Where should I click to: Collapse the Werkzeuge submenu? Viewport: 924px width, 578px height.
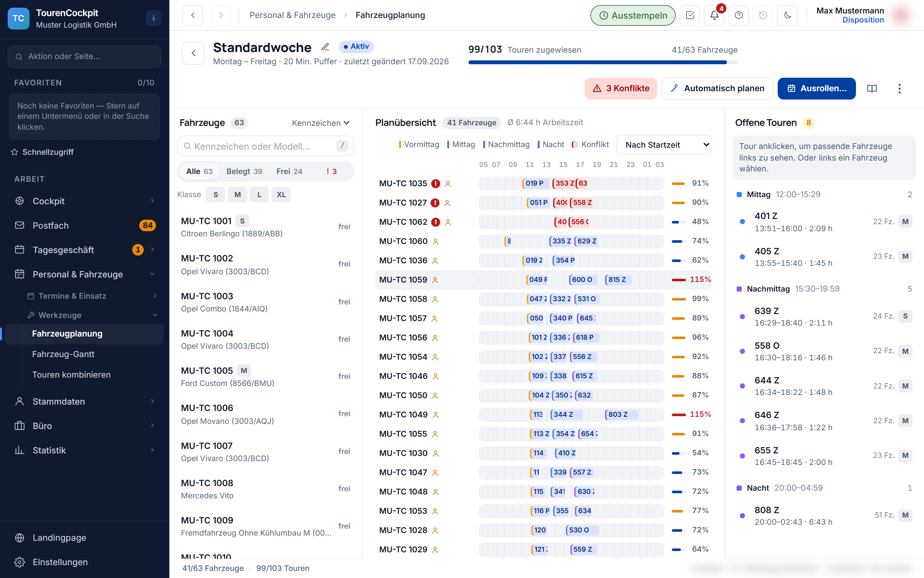[92, 315]
